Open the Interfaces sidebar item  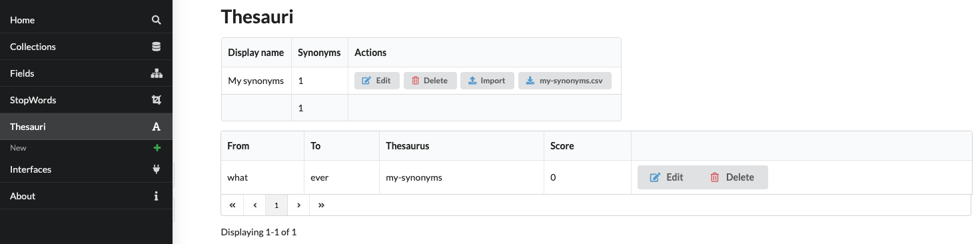point(86,169)
